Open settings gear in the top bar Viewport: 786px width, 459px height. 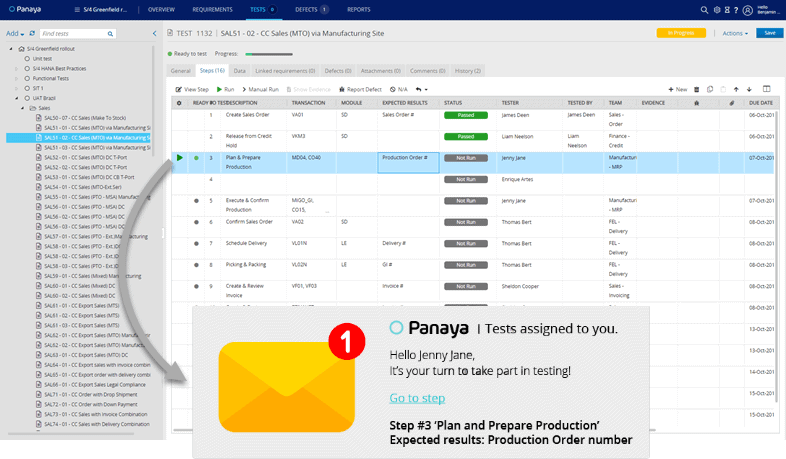(717, 10)
